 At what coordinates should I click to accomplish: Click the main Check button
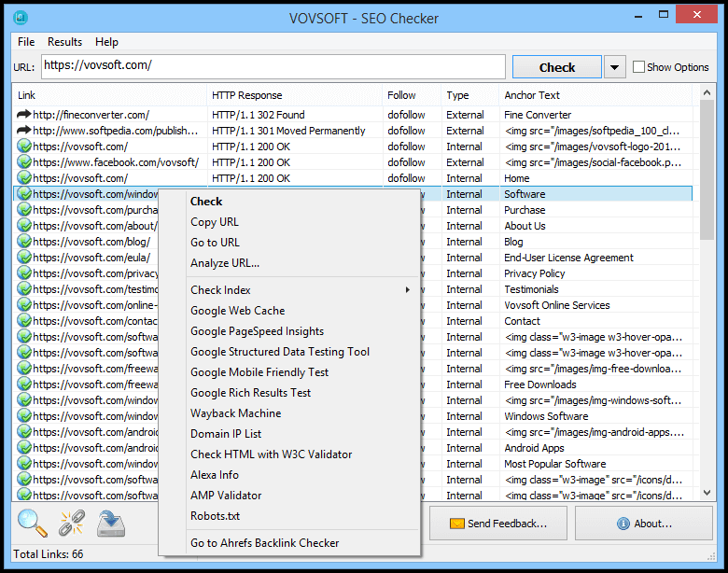[x=556, y=67]
